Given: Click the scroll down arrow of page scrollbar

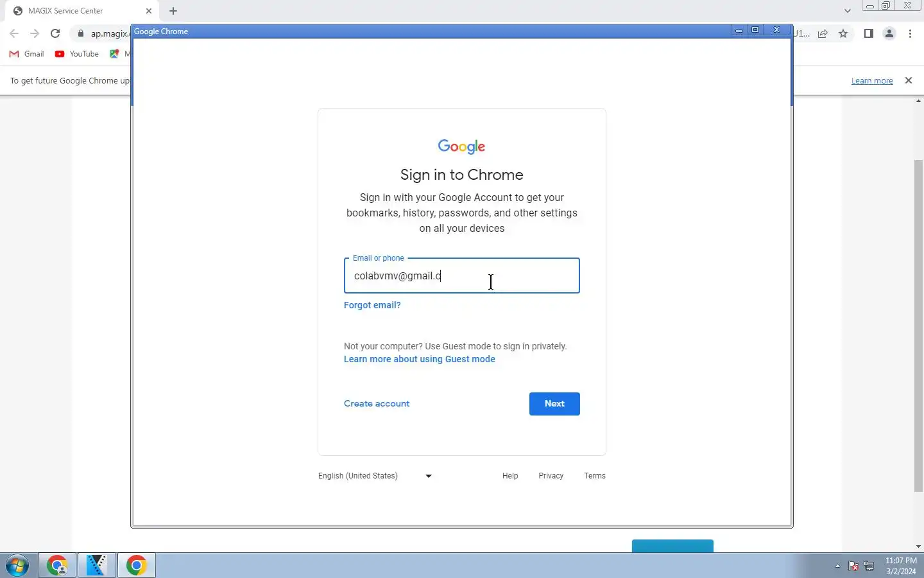Looking at the screenshot, I should click(x=919, y=547).
